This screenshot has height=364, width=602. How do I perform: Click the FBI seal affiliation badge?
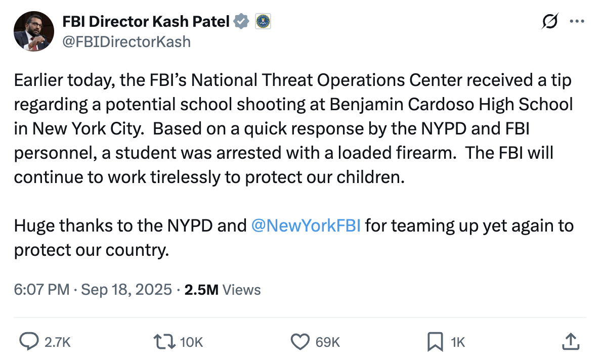click(x=262, y=21)
